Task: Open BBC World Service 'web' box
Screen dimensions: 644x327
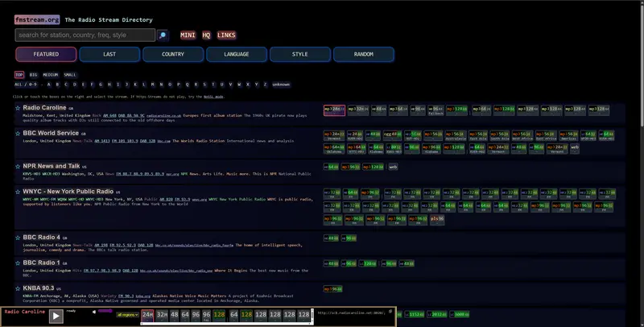Action: point(575,148)
